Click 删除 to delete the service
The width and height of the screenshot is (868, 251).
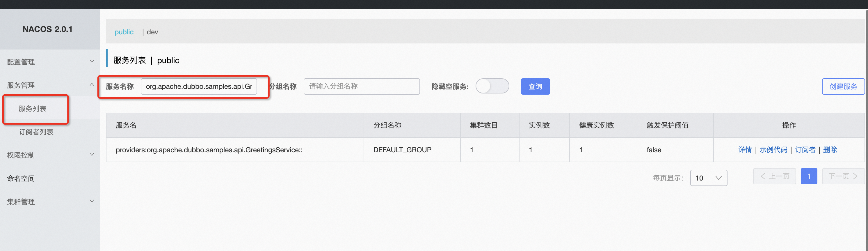[x=830, y=150]
